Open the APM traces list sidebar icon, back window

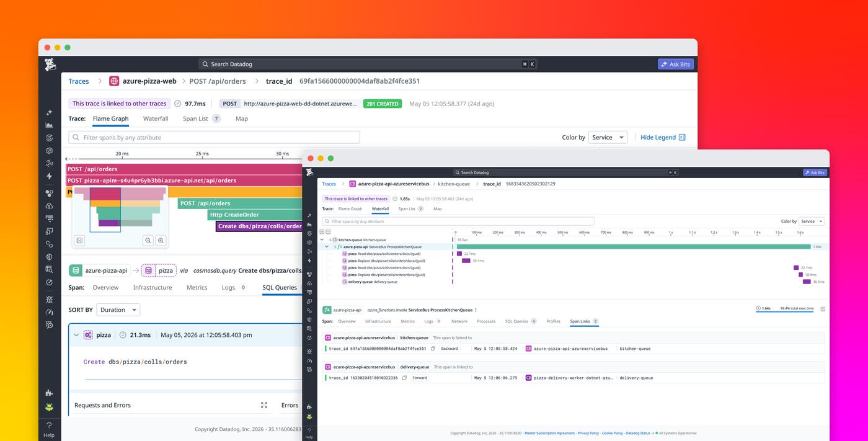click(x=49, y=218)
